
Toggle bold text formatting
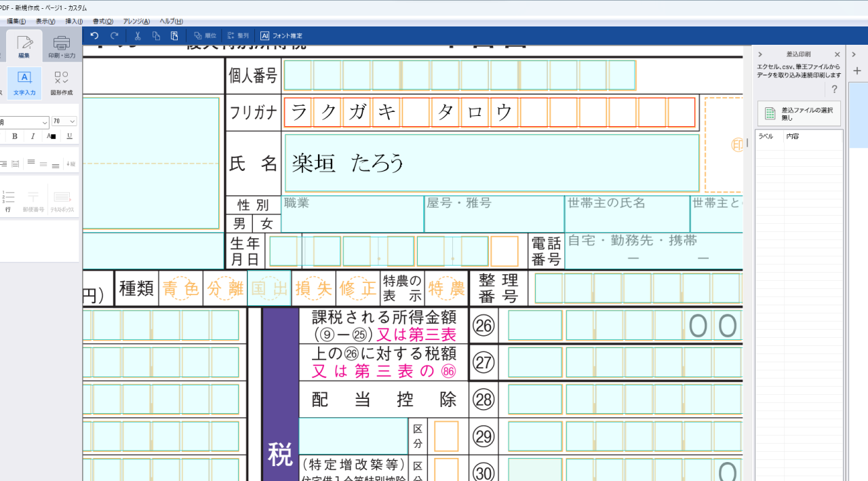(15, 136)
